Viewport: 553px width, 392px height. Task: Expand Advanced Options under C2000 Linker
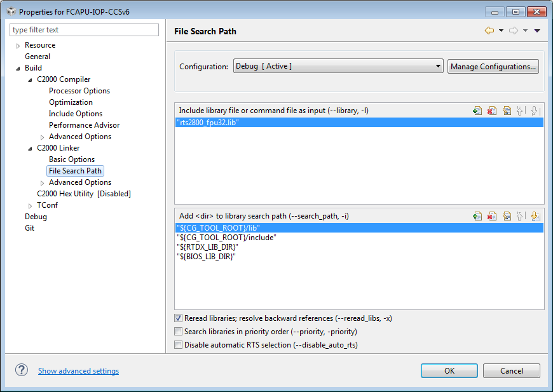43,183
